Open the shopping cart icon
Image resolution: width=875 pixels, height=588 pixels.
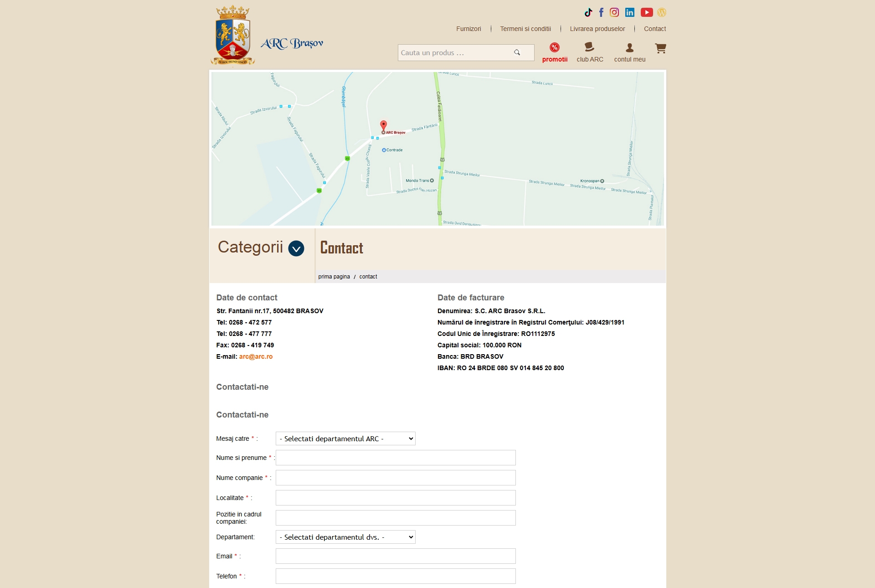pyautogui.click(x=660, y=48)
